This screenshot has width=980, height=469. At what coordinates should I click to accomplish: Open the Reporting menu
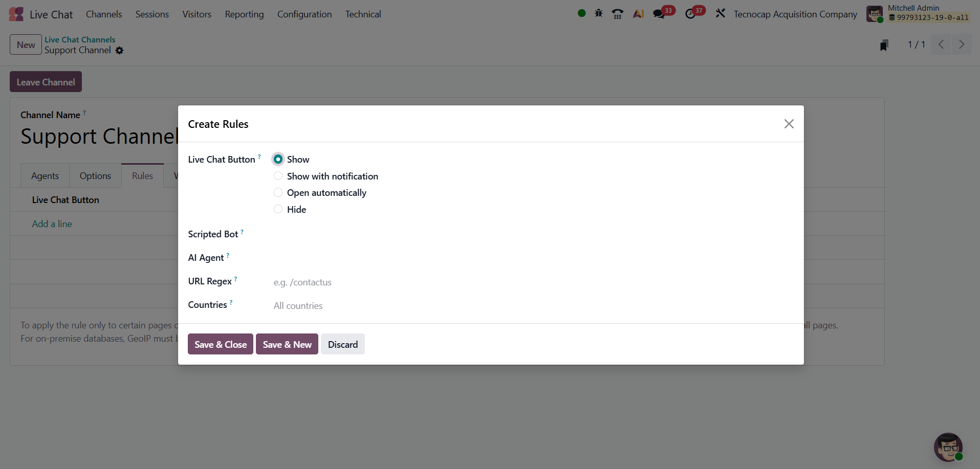click(244, 14)
